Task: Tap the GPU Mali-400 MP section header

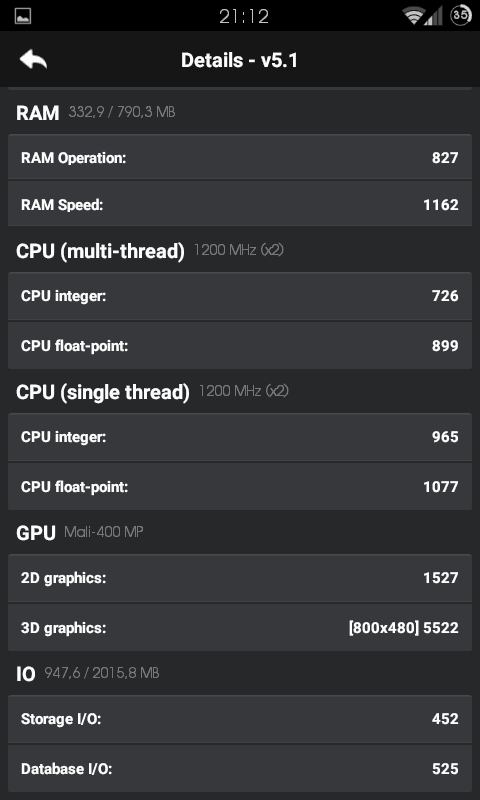Action: pyautogui.click(x=80, y=533)
